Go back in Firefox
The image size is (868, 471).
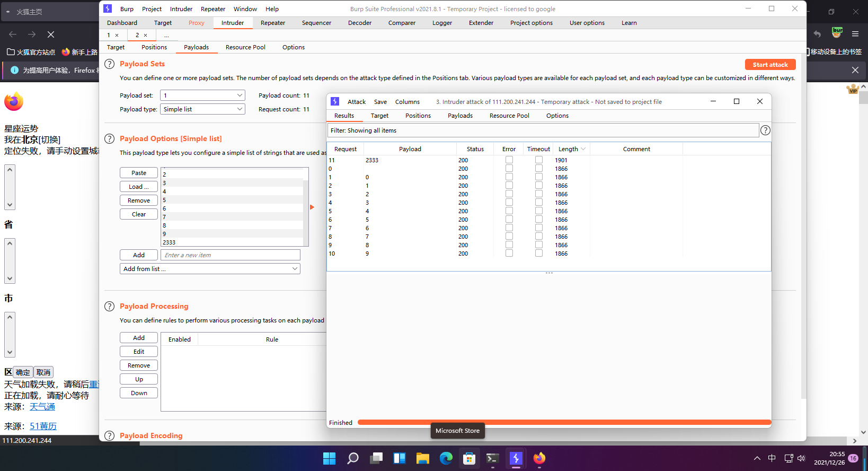(13, 34)
